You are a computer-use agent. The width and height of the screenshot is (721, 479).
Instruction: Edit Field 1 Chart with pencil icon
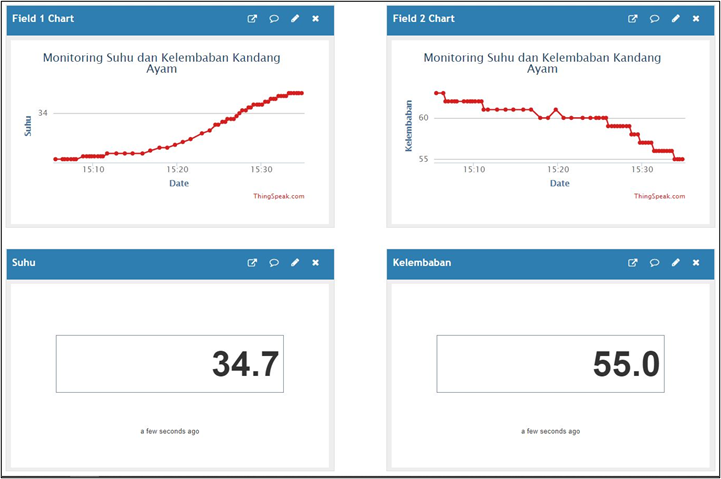click(295, 19)
